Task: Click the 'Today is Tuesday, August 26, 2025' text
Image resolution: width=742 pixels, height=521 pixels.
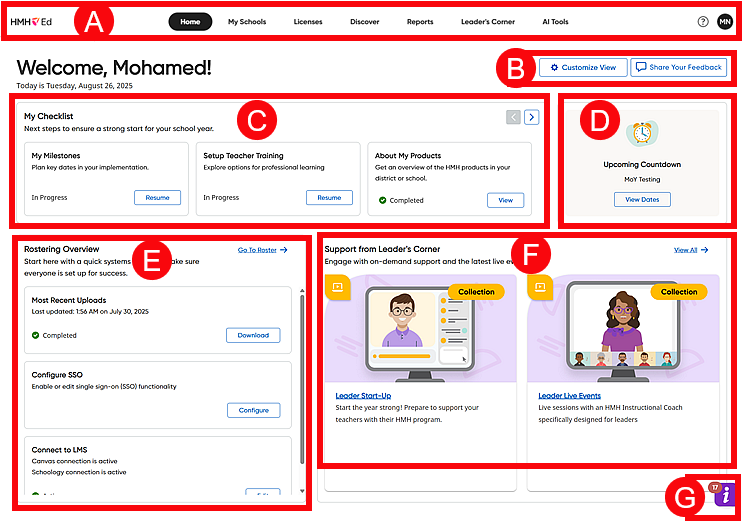Action: (x=74, y=86)
